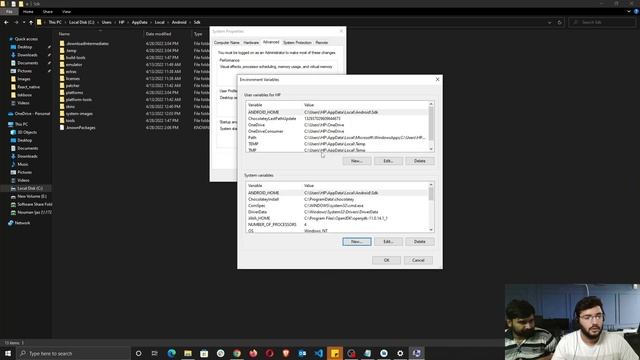
Task: Switch to Advanced tab in System Properties
Action: coord(271,42)
